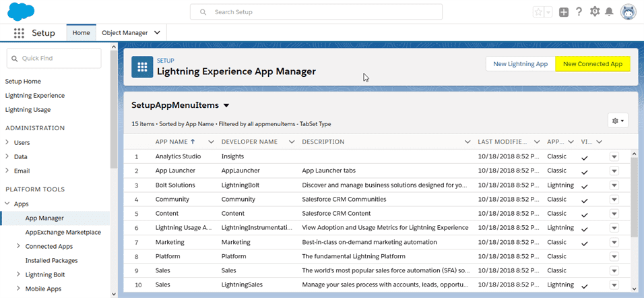
Task: Click the New Lightning App button
Action: tap(520, 63)
